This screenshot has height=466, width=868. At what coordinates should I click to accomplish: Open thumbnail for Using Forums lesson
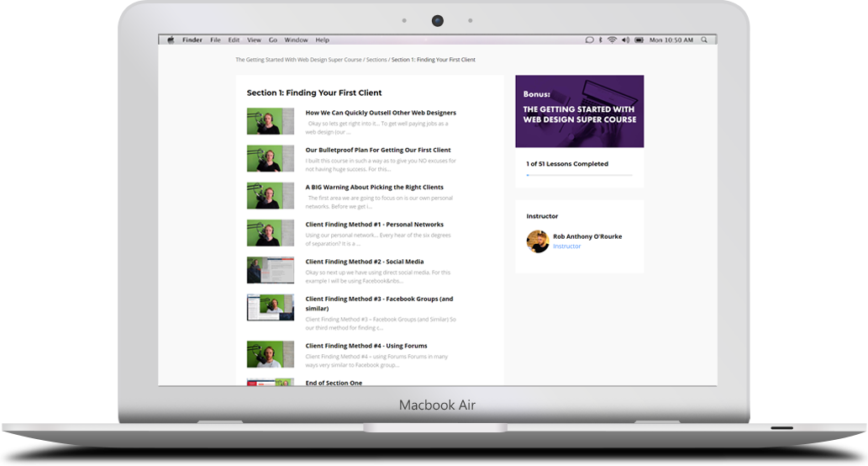click(x=270, y=354)
